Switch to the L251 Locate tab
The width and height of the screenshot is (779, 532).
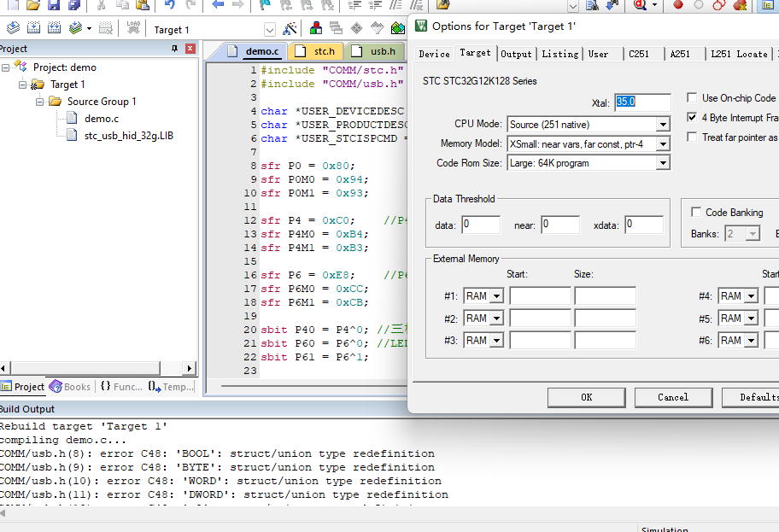pos(739,54)
